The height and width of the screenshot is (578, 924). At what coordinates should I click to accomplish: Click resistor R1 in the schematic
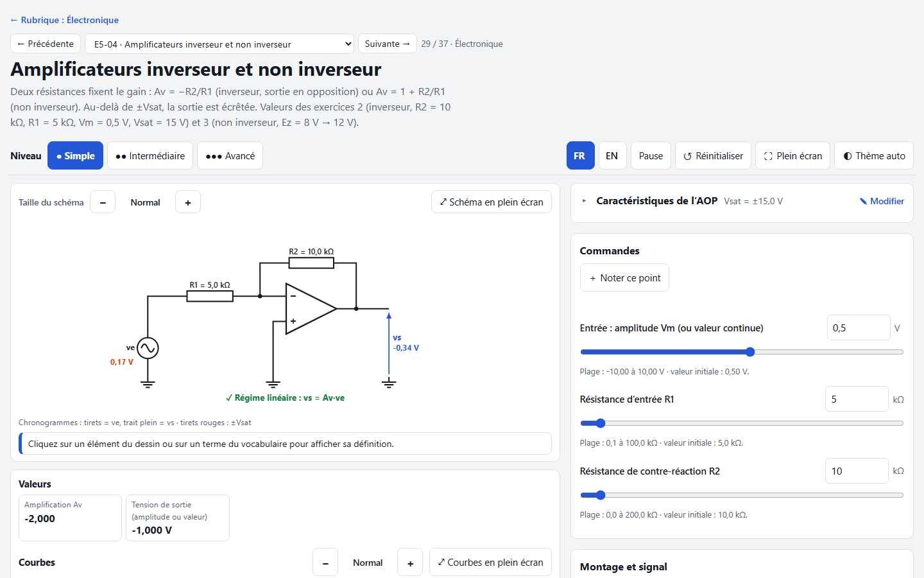click(210, 296)
